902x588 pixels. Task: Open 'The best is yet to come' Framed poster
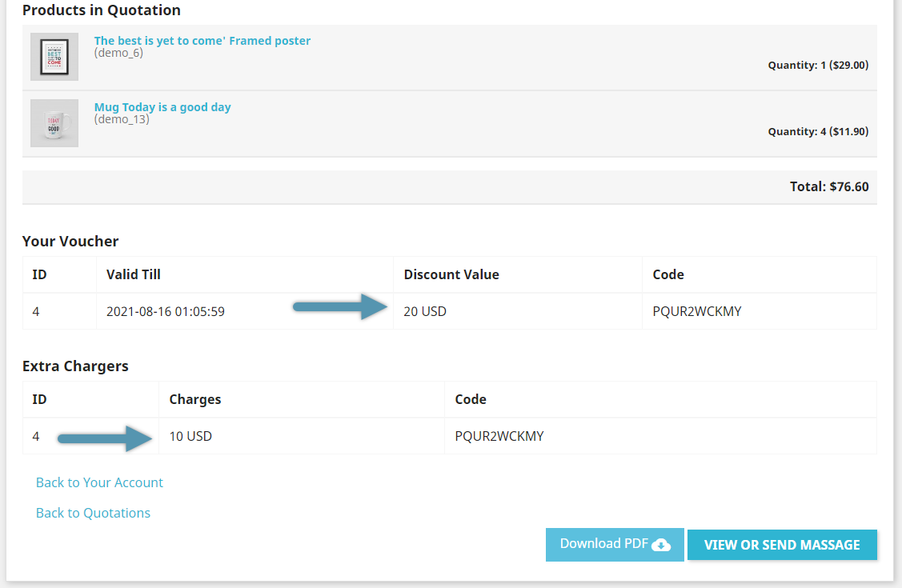(202, 40)
